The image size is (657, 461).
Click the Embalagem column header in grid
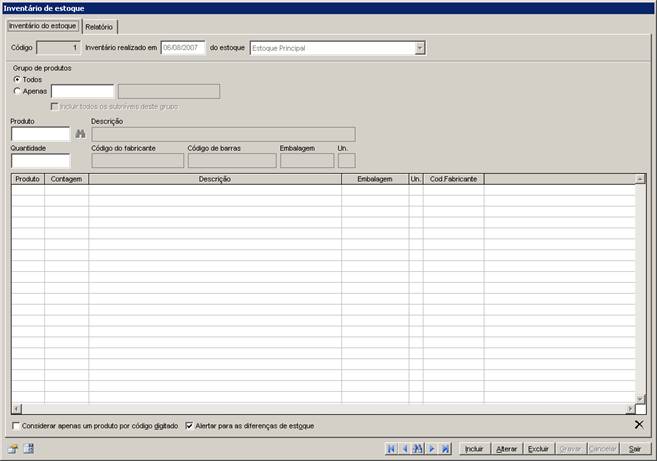point(375,179)
